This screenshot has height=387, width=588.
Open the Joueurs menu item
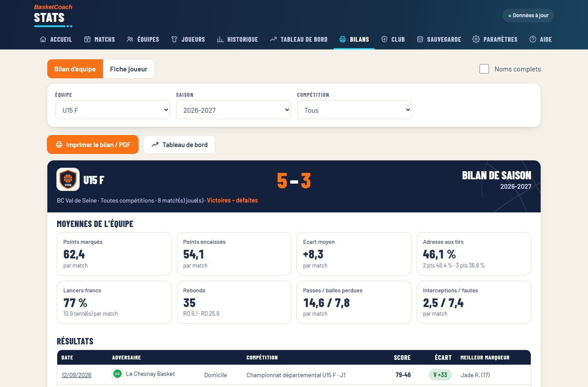click(x=188, y=39)
